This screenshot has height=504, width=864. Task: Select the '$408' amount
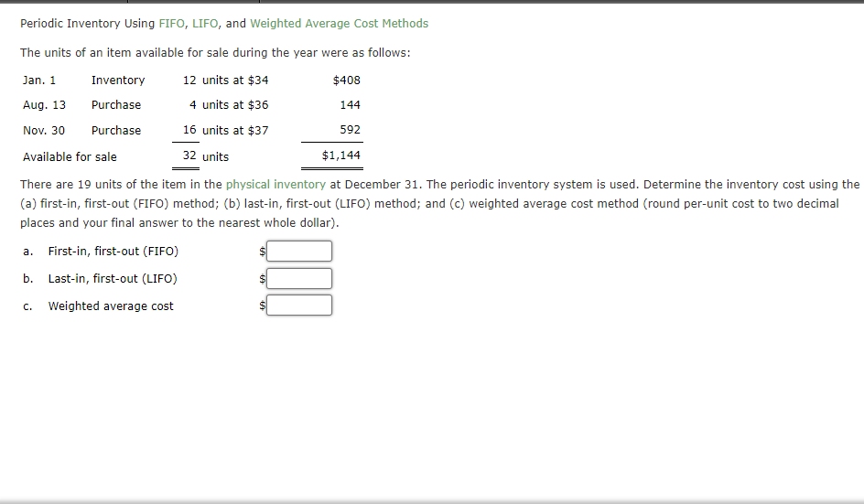click(347, 80)
